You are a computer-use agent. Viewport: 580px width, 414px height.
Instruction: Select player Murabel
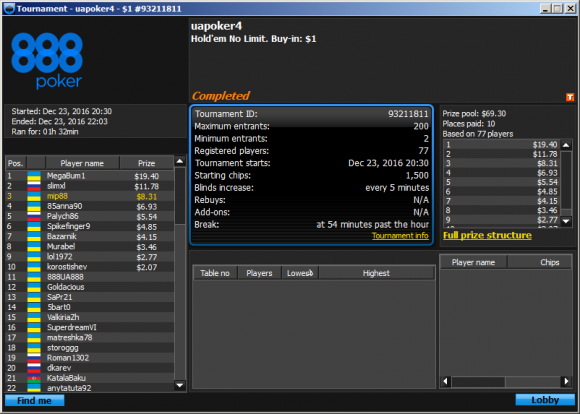tap(90, 247)
